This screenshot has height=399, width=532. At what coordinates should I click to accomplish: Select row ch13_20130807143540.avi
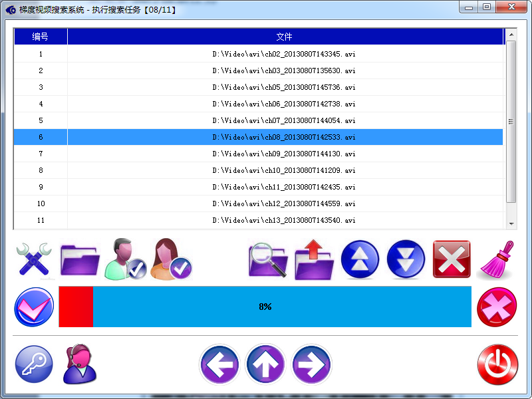[258, 220]
